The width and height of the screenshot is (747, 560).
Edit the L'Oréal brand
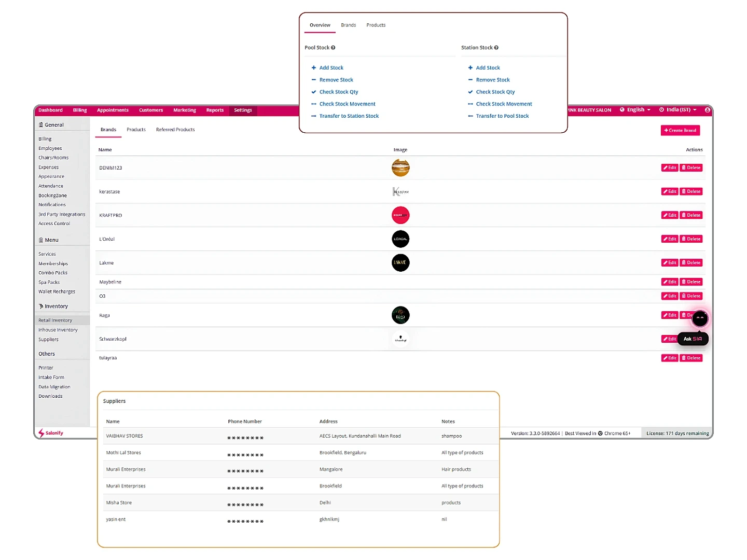(670, 239)
